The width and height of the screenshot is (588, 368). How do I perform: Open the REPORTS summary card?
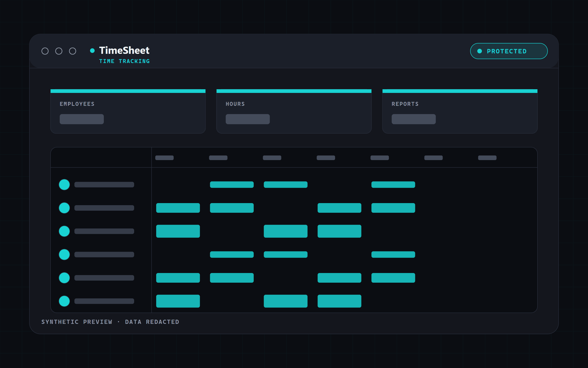tap(460, 111)
